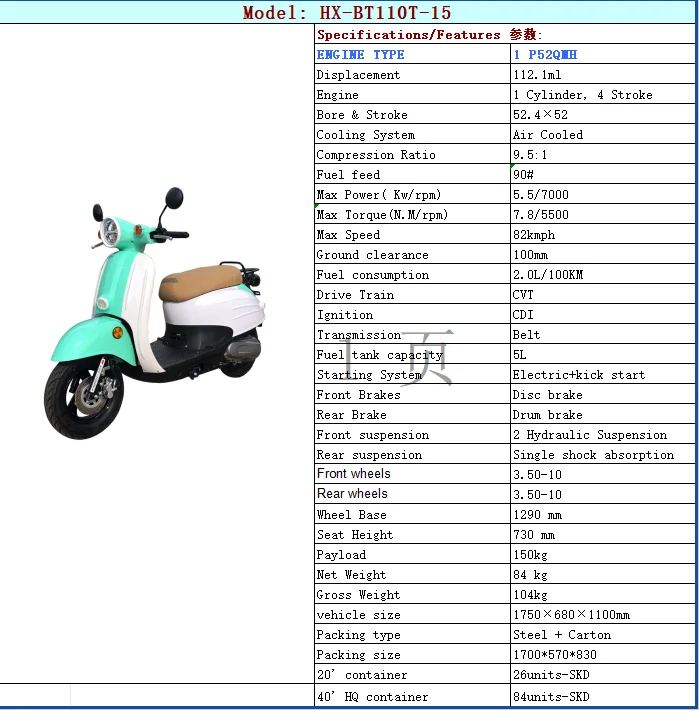Click the Payload label cell
The image size is (699, 710).
coord(412,555)
